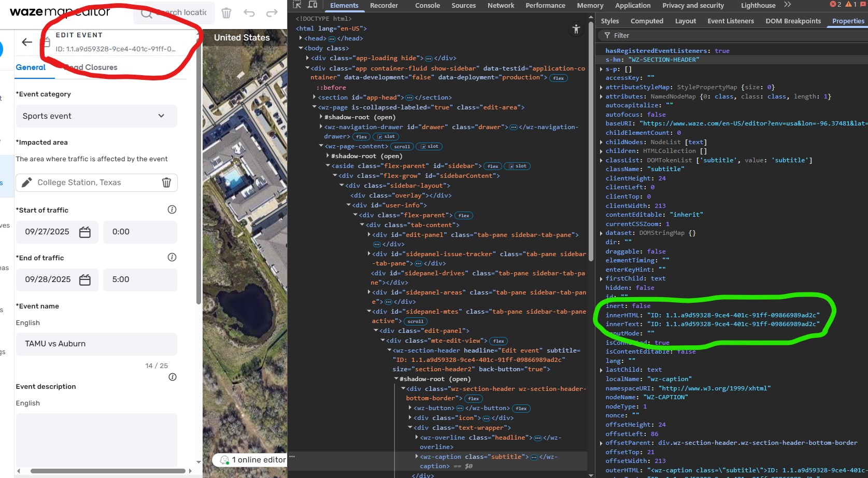The width and height of the screenshot is (868, 478).
Task: Click the flex badge next to sidebar aside
Action: click(493, 166)
